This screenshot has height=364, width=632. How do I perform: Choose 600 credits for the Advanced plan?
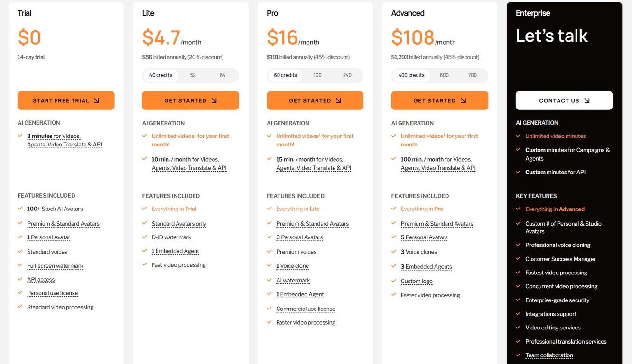[444, 75]
